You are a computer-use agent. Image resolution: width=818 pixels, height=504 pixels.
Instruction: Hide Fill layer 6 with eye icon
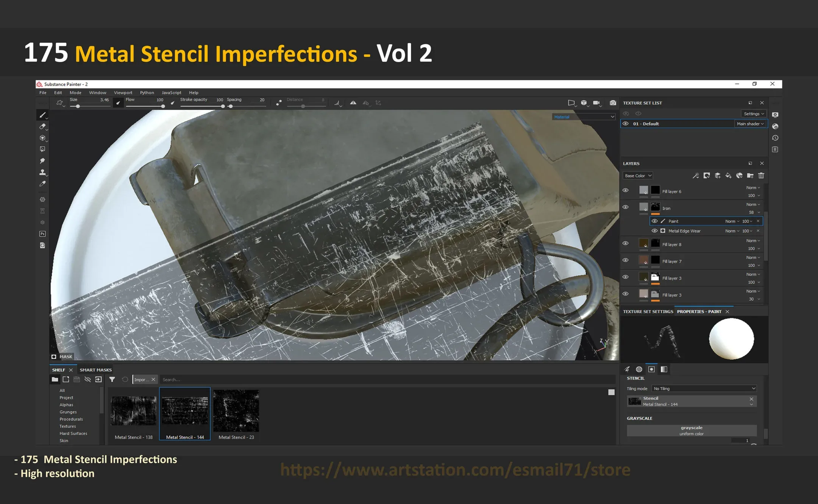click(626, 190)
